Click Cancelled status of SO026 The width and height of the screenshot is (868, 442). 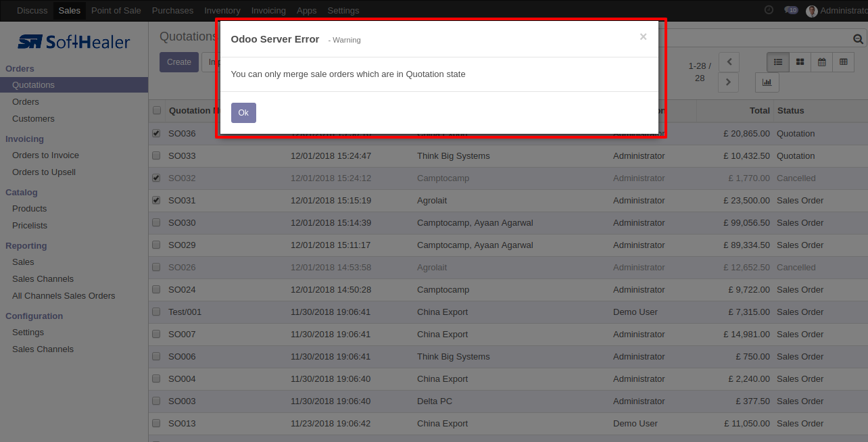796,267
